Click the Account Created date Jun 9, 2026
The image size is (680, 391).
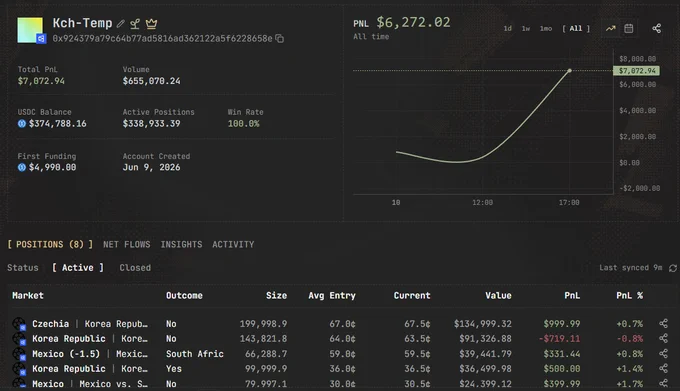pos(151,167)
